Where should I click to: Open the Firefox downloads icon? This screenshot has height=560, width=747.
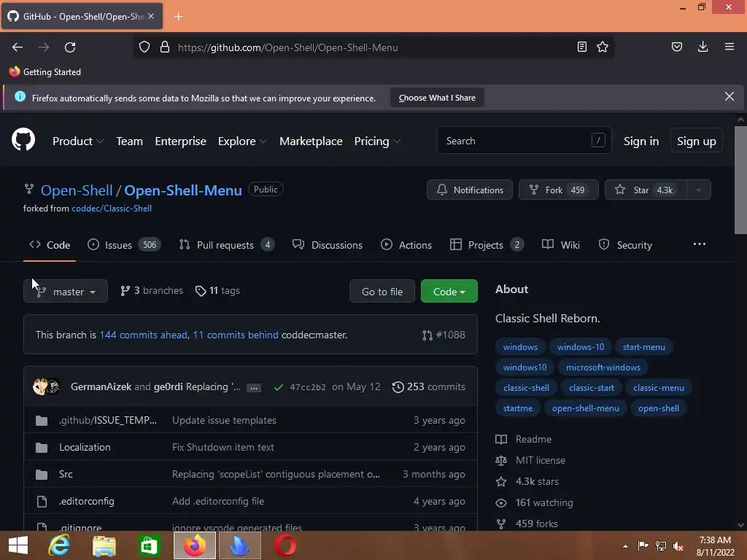point(703,47)
